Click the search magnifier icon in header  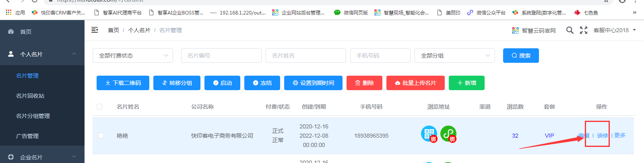point(570,30)
